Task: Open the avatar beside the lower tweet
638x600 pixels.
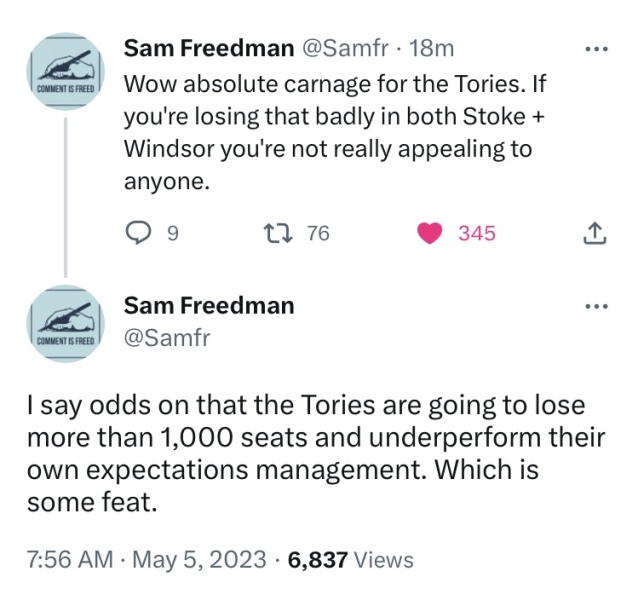Action: point(65,322)
